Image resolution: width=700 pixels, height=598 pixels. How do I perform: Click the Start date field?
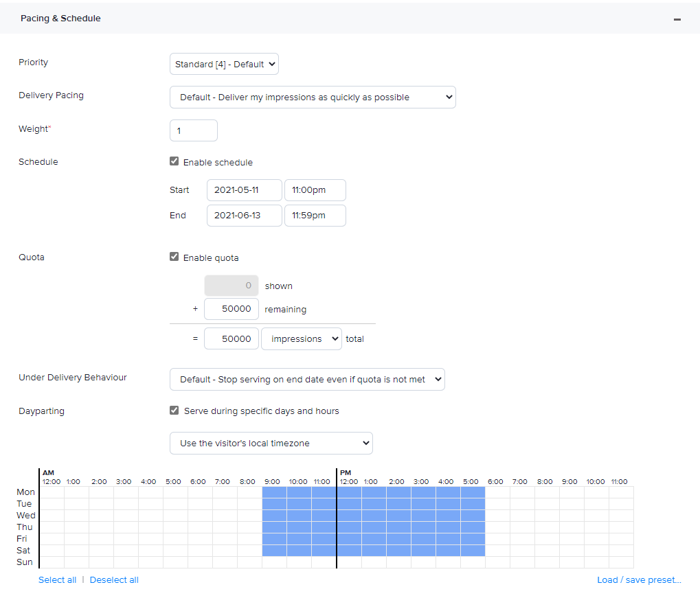pos(244,190)
